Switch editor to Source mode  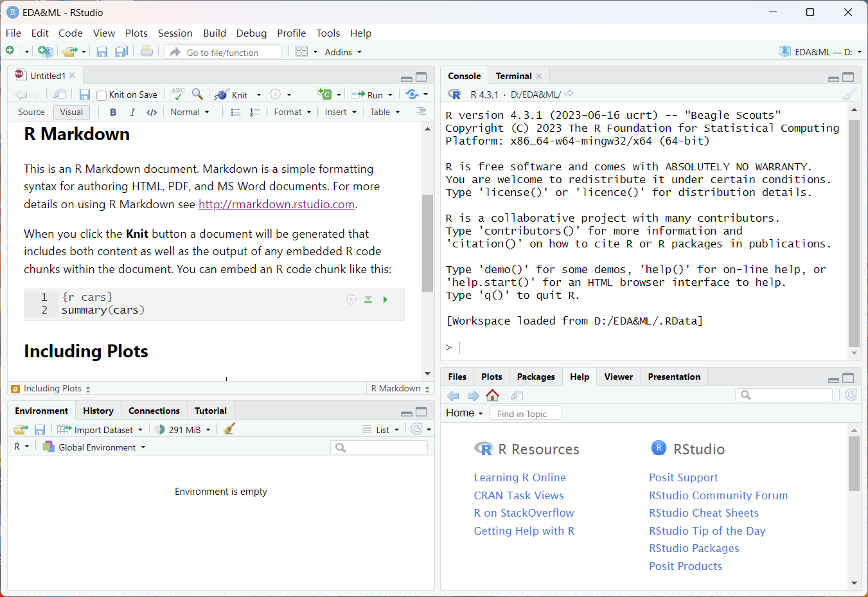click(x=31, y=112)
